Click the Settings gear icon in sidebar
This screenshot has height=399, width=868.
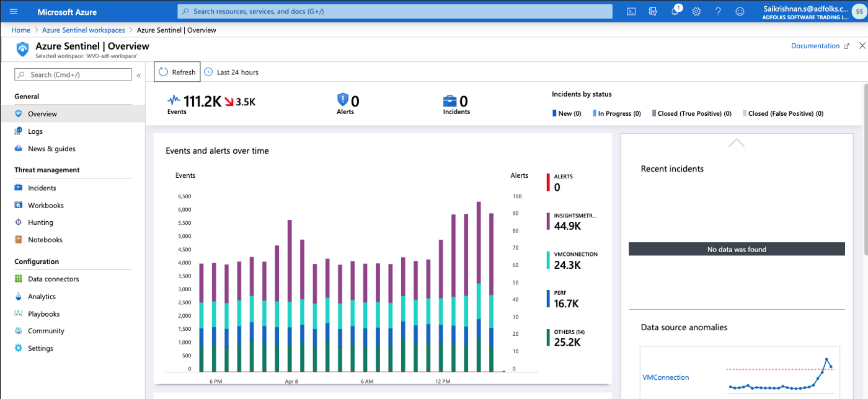point(19,348)
